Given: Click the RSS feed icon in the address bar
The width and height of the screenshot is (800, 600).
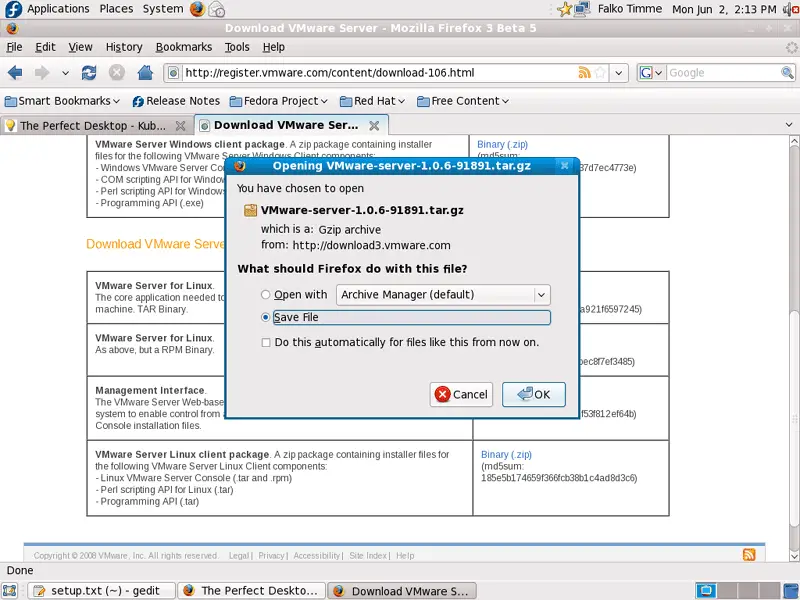Looking at the screenshot, I should (x=585, y=72).
